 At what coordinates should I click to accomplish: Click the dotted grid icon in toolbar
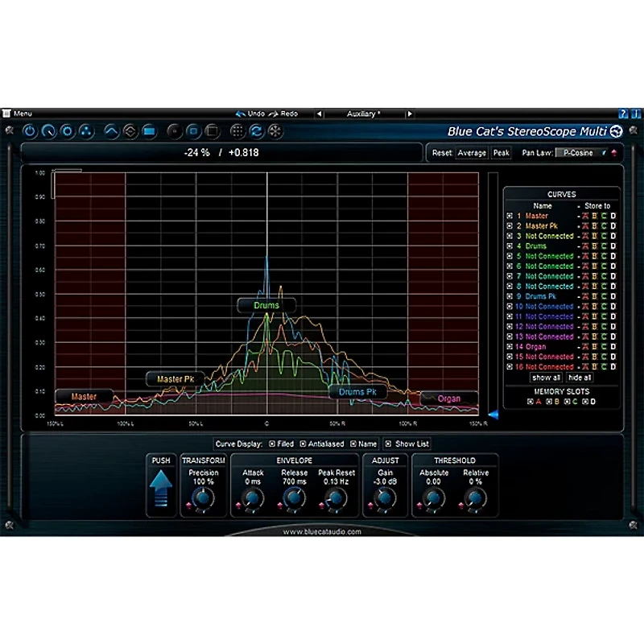pyautogui.click(x=237, y=130)
